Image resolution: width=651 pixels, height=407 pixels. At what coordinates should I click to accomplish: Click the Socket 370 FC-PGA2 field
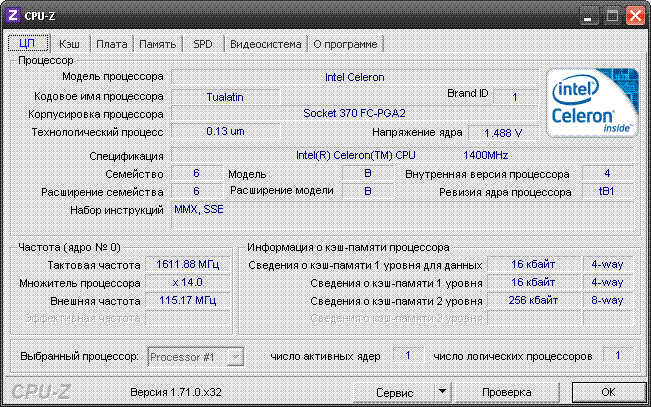355,113
